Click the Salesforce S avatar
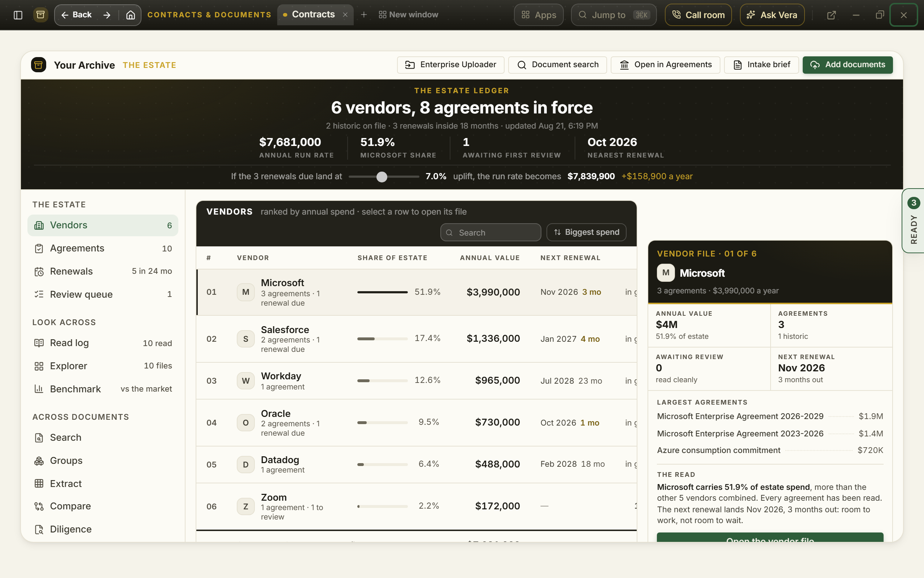 [246, 339]
